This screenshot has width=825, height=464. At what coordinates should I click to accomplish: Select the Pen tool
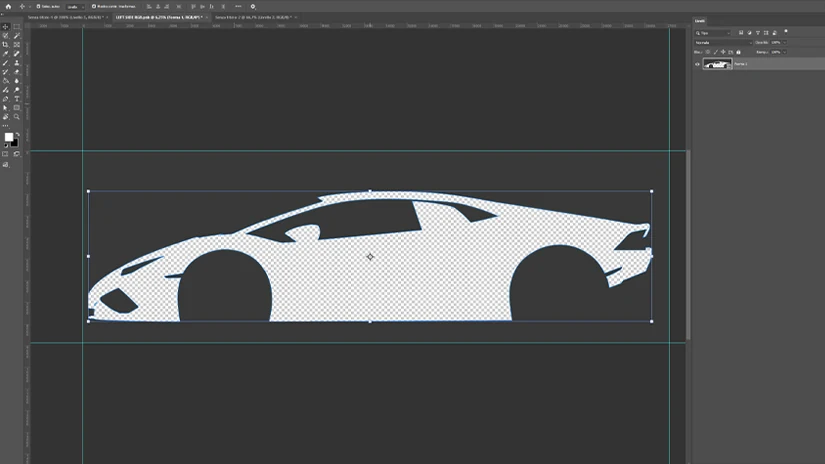[6, 98]
